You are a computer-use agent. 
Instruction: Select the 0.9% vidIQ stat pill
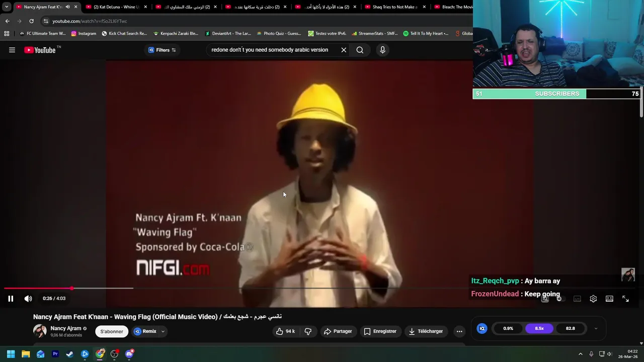tap(508, 328)
